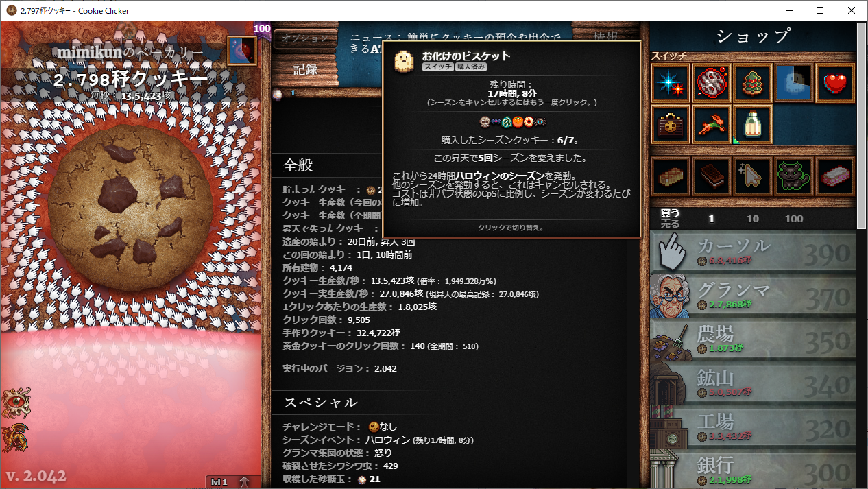Screen dimensions: 868x489
Task: Click the スイッチ tag in tooltip
Action: pyautogui.click(x=437, y=67)
